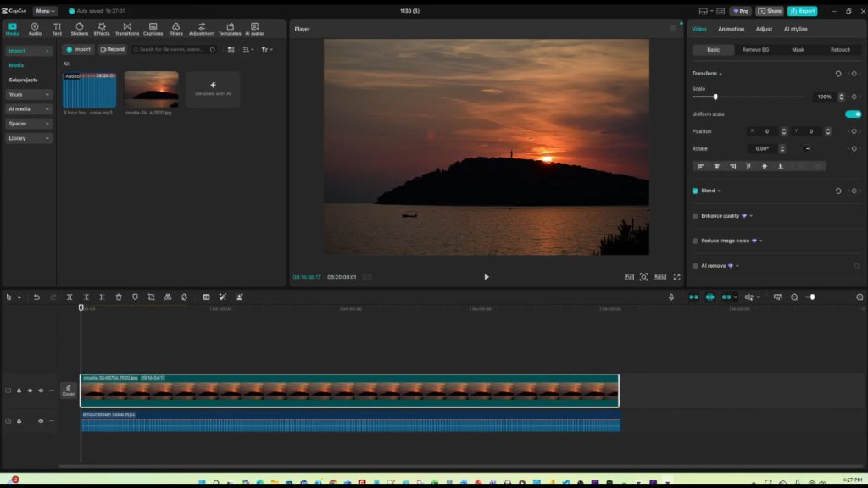The height and width of the screenshot is (488, 868).
Task: Enable the Enhance quality checkbox
Action: tap(695, 216)
